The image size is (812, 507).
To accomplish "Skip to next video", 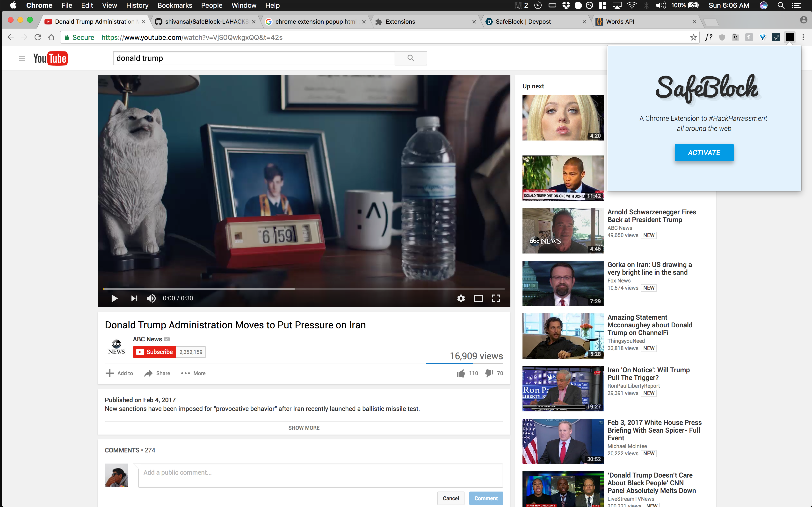I will [134, 298].
